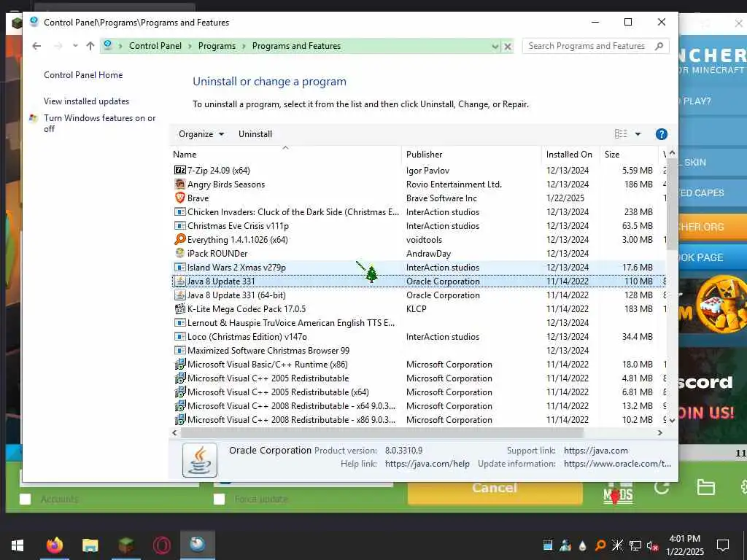Open File Explorer from the taskbar
Viewport: 747px width, 560px height.
90,545
